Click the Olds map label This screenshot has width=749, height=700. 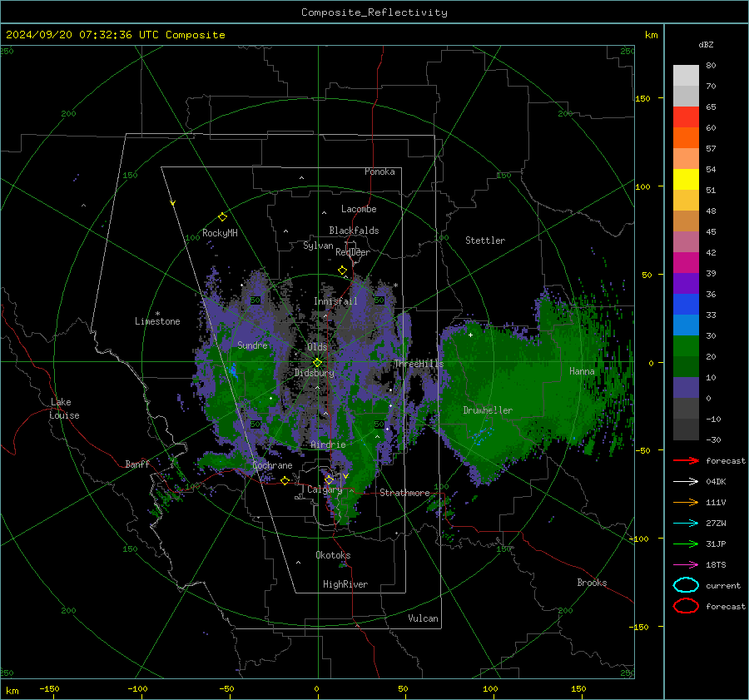pyautogui.click(x=317, y=347)
